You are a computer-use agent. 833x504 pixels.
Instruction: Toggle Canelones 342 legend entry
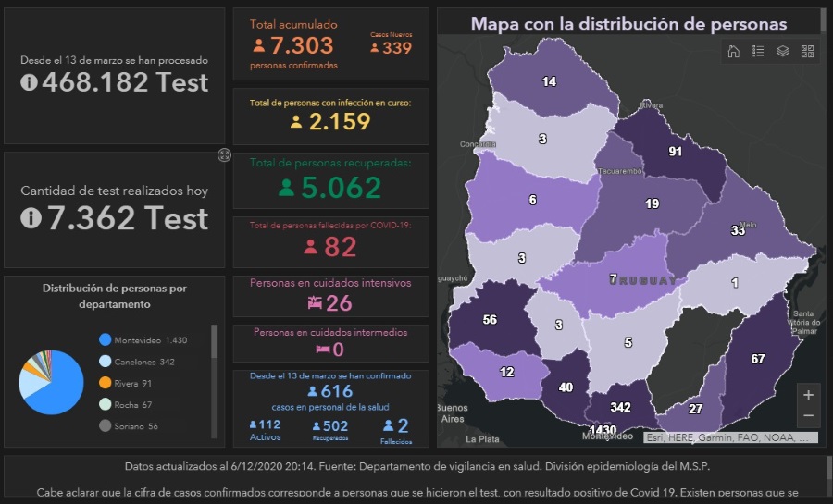click(141, 362)
